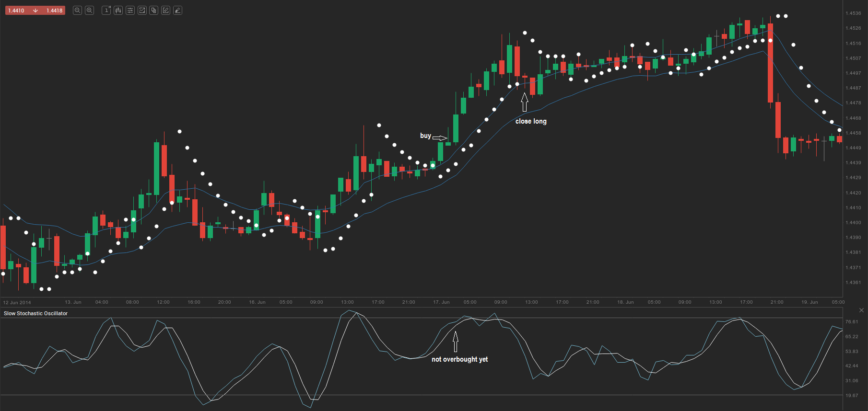Click the "12 Jun 2014" date label

17,303
